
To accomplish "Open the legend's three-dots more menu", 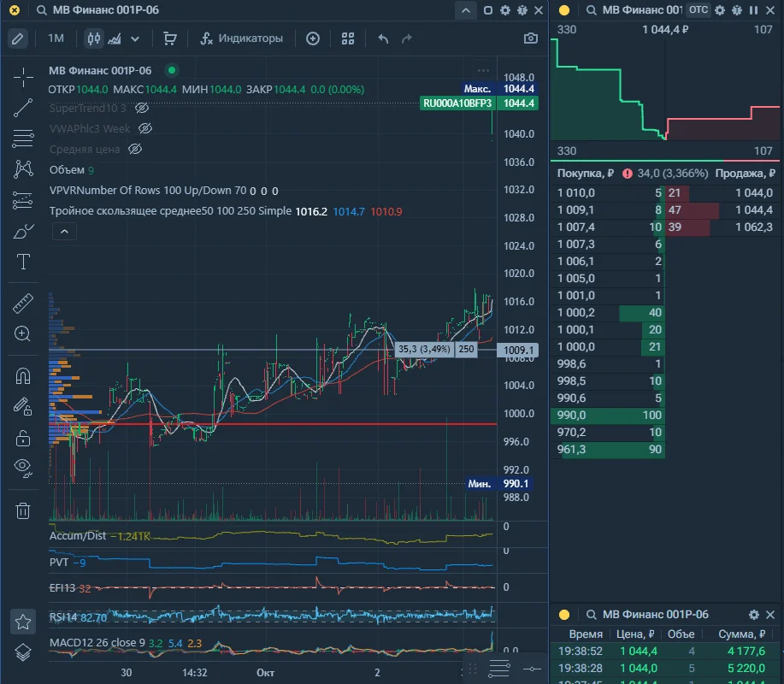I will click(x=484, y=70).
